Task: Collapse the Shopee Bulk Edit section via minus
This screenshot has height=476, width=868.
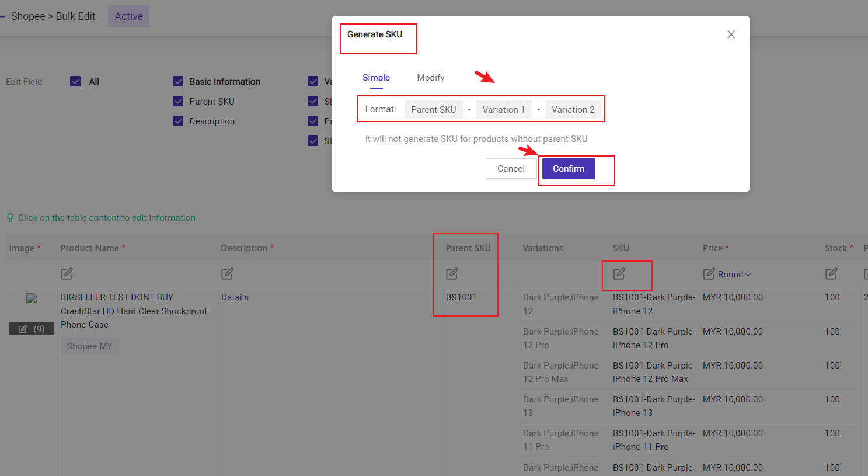Action: [x=4, y=16]
